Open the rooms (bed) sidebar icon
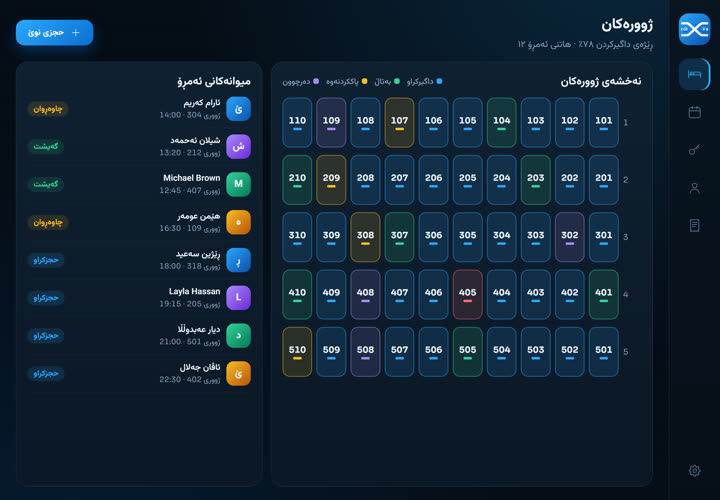The image size is (720, 500). tap(694, 74)
